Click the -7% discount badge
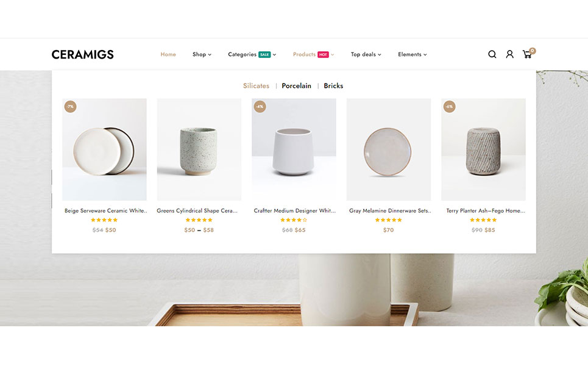The width and height of the screenshot is (588, 366). pos(70,107)
